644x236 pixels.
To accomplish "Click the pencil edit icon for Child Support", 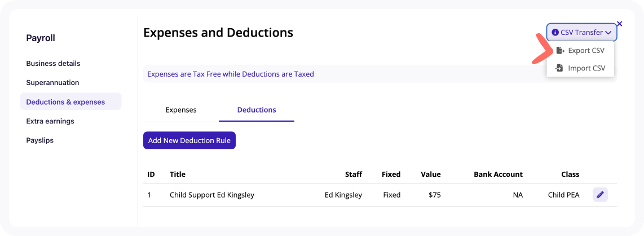I will click(x=600, y=195).
